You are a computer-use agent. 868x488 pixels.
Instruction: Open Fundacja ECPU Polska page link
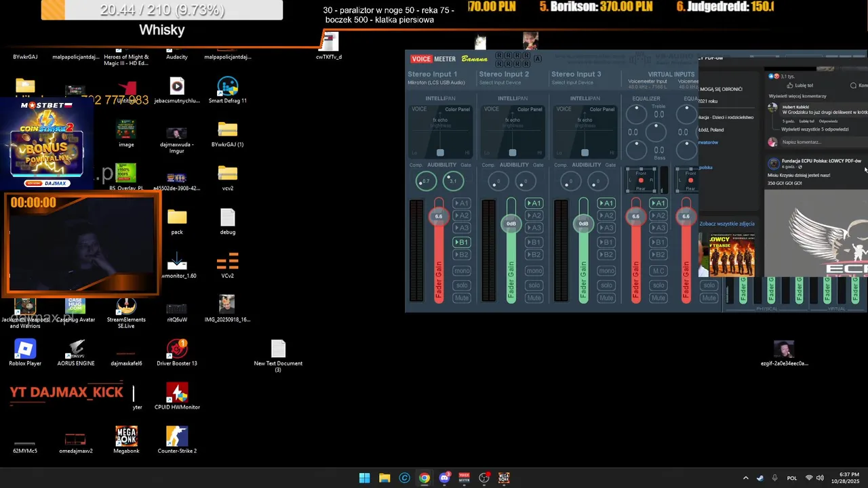pos(821,161)
